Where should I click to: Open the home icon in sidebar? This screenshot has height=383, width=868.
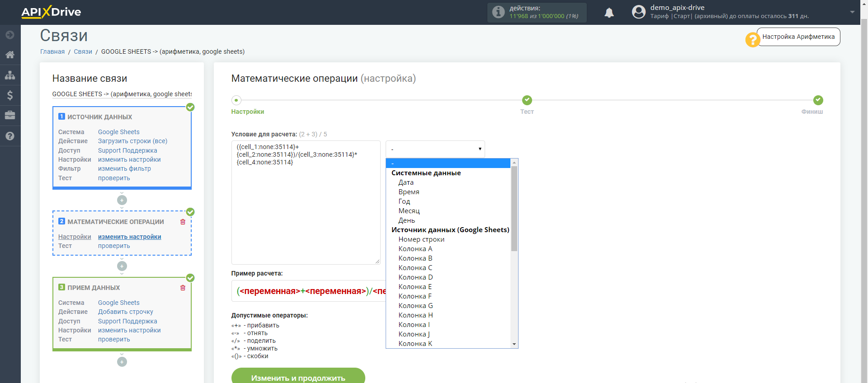10,55
